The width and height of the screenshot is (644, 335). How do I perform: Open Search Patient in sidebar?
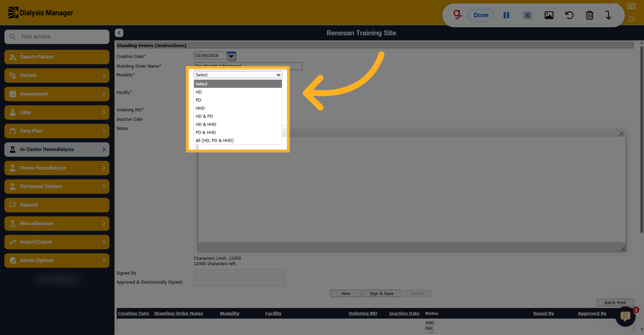pos(57,57)
